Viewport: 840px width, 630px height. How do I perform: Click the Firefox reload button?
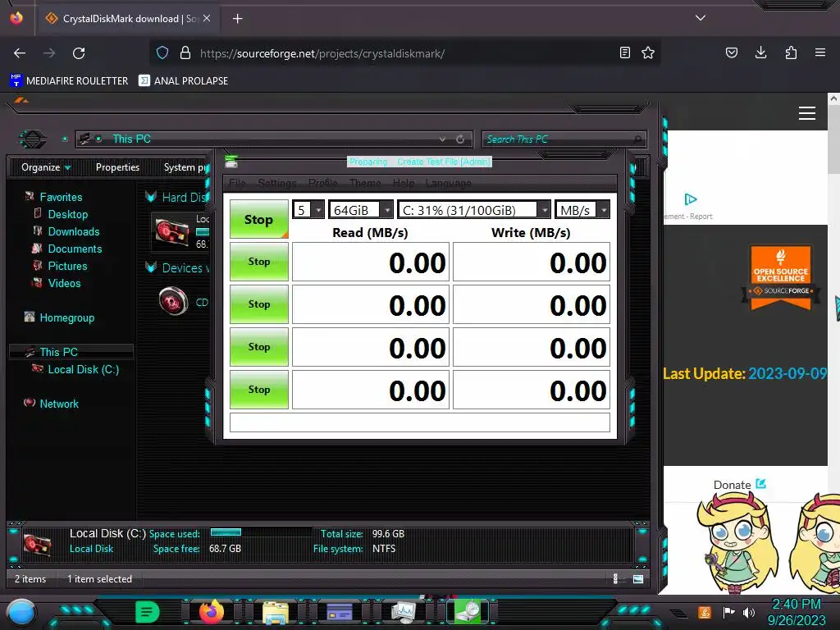tap(79, 53)
